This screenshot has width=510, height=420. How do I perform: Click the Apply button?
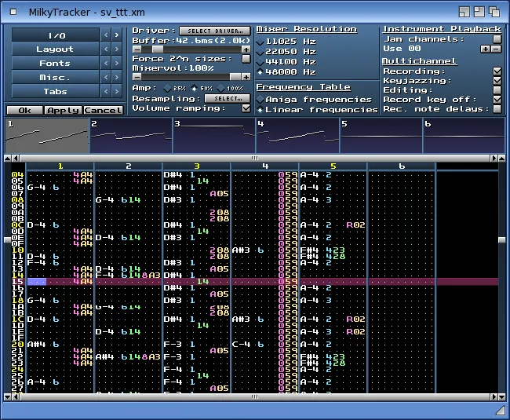[x=63, y=111]
